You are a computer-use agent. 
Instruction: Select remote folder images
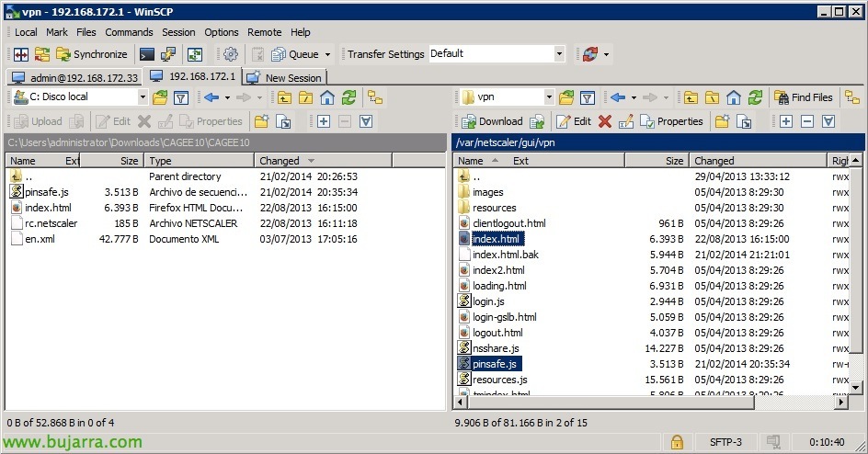[487, 192]
